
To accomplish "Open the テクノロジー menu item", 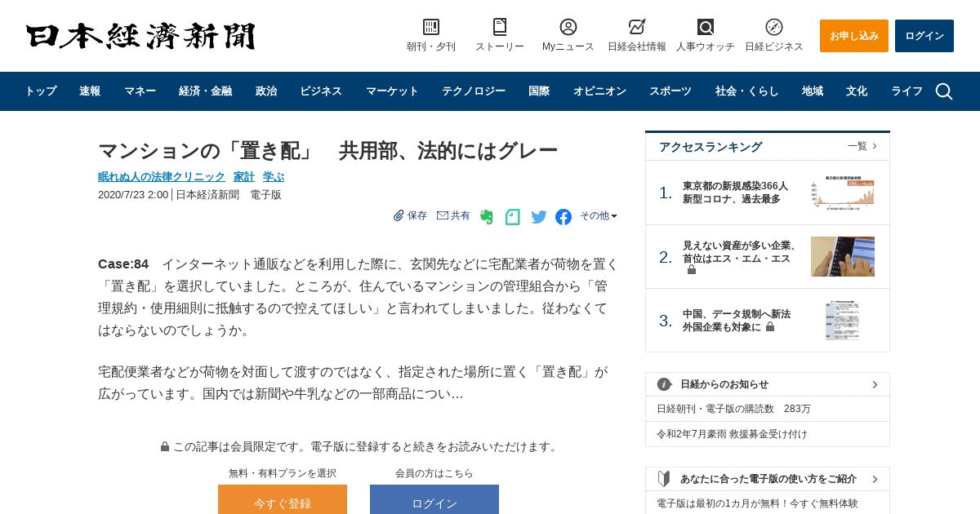I will coord(474,91).
